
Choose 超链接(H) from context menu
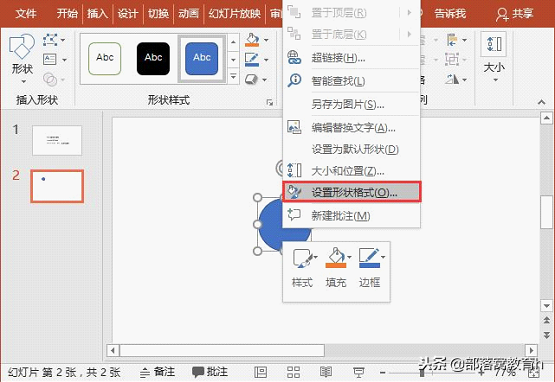(x=351, y=58)
